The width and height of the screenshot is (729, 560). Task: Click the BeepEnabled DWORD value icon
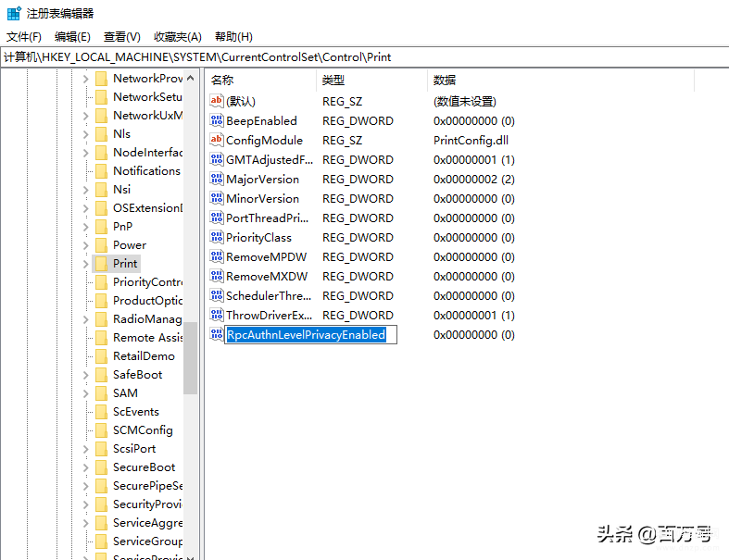coord(217,121)
